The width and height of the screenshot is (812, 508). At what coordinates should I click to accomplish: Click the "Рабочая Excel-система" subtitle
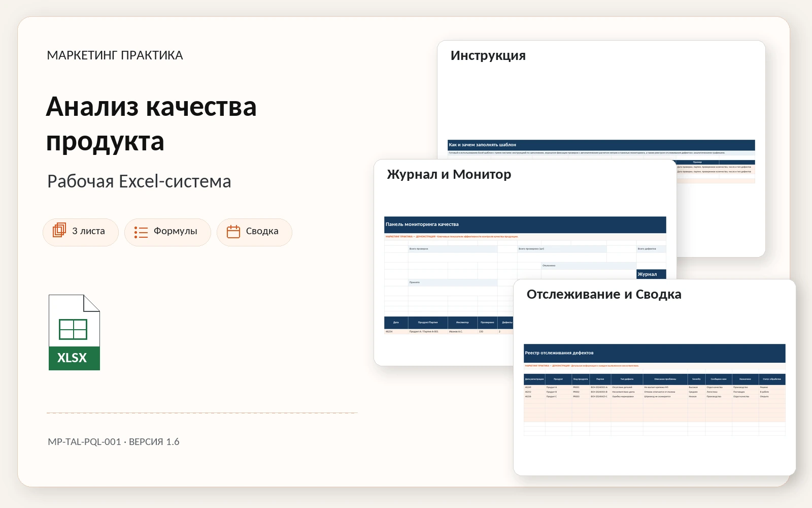pos(139,181)
